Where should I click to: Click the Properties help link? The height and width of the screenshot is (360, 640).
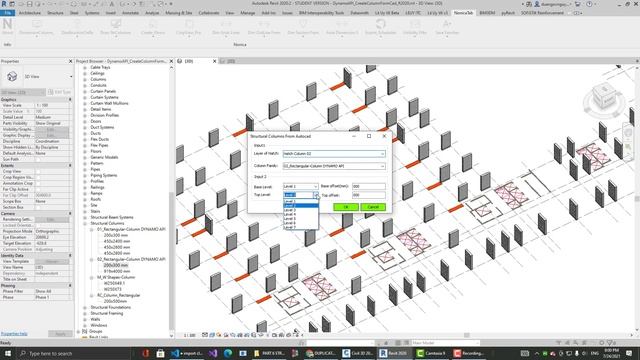pos(14,334)
